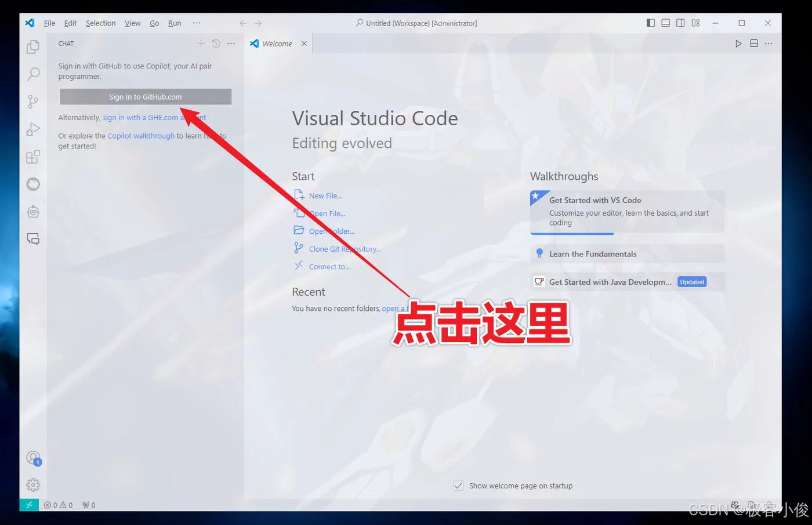Maximize the VS Code window
This screenshot has width=812, height=525.
point(741,23)
